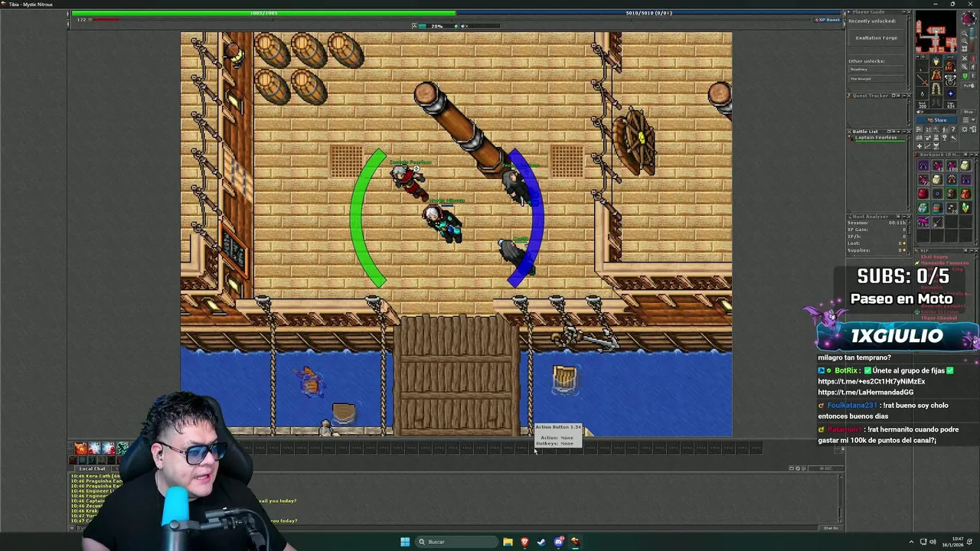Click the helmet equipment slot

tap(936, 60)
